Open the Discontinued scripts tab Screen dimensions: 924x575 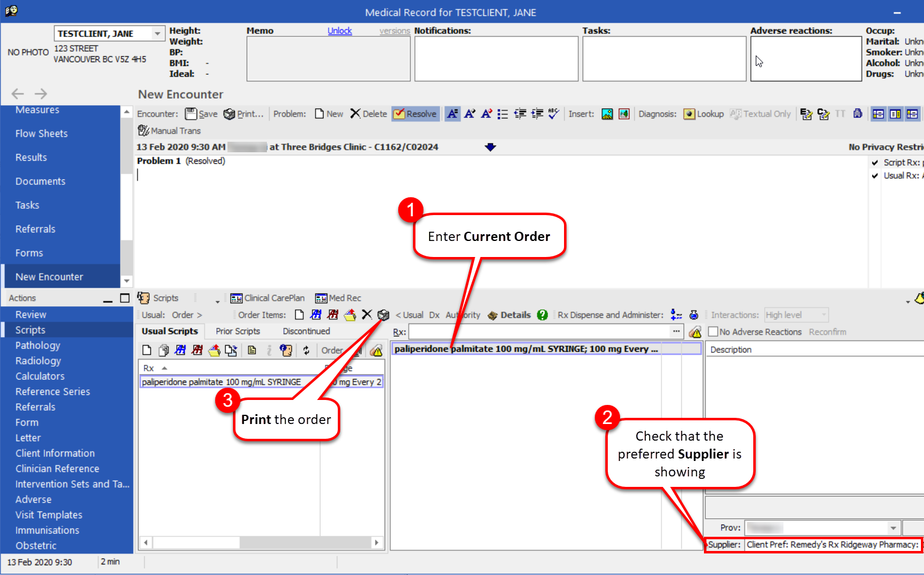[306, 332]
